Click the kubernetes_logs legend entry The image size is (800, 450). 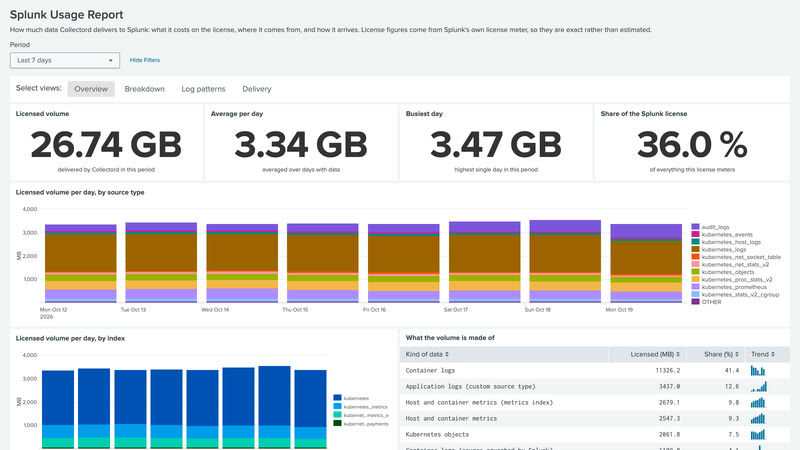(x=718, y=249)
